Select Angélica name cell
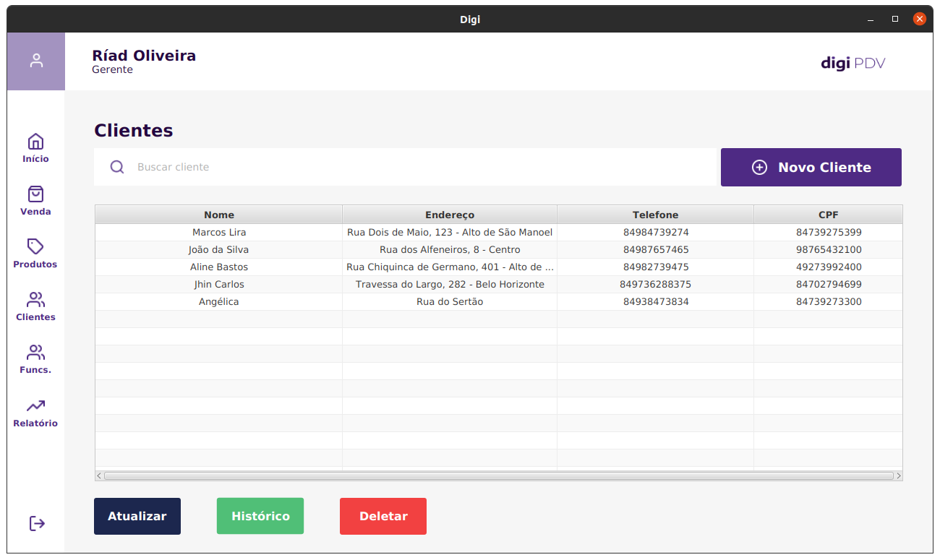 pyautogui.click(x=219, y=301)
